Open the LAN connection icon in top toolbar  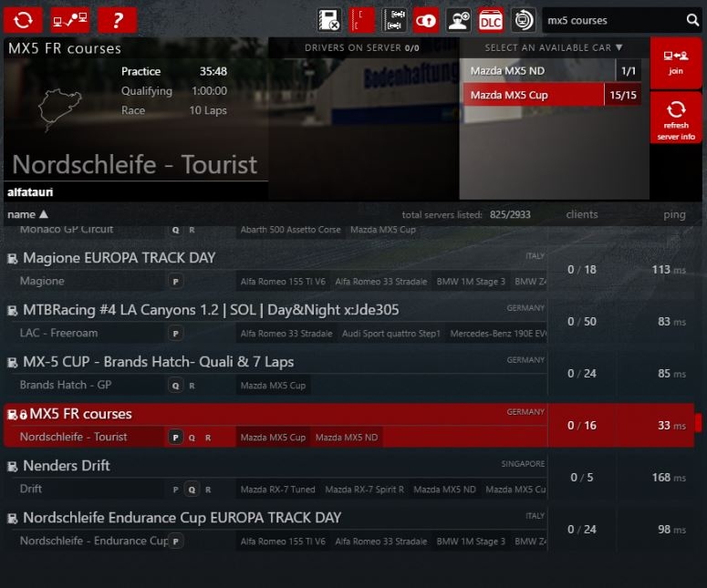(x=70, y=20)
